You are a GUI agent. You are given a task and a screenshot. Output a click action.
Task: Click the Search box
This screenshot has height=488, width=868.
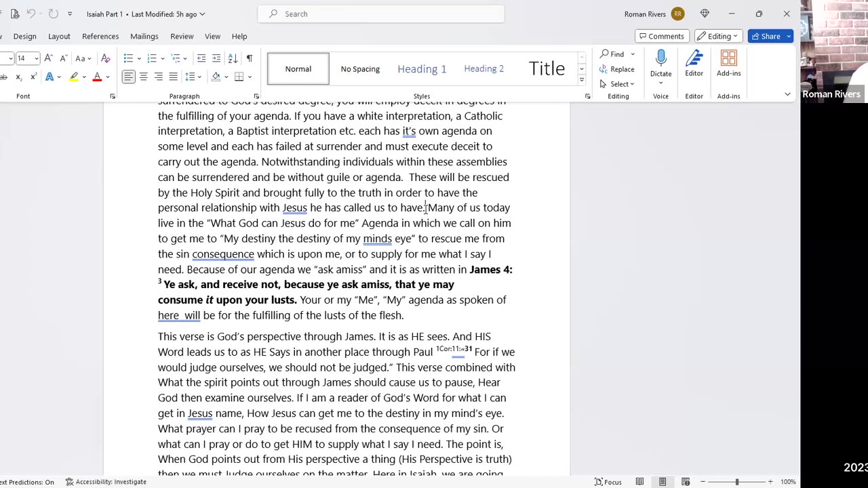click(381, 14)
